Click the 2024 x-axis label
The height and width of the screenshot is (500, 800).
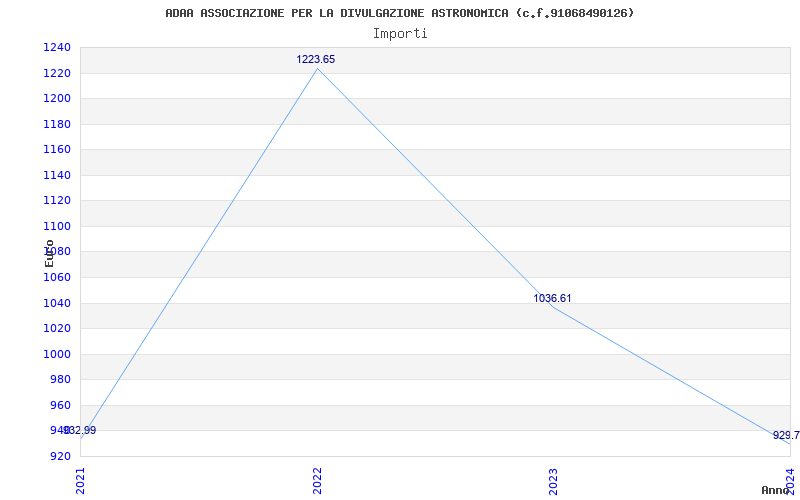790,481
